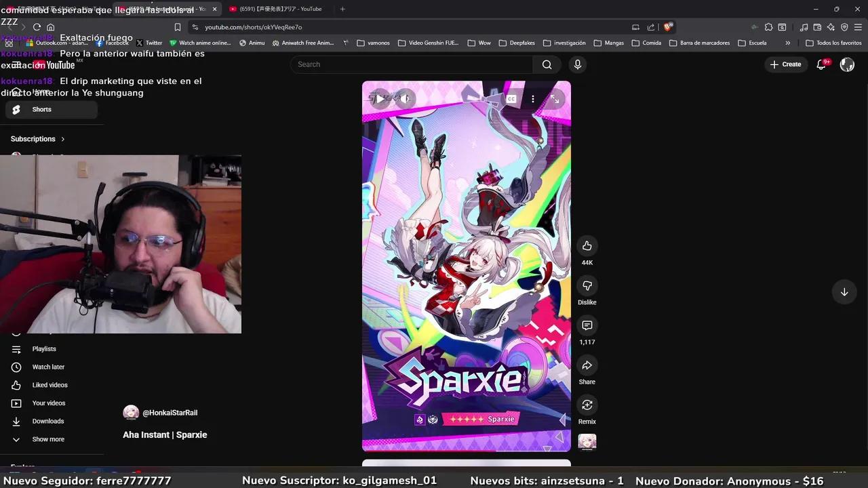The image size is (868, 488).
Task: Reload the page
Action: (x=37, y=27)
